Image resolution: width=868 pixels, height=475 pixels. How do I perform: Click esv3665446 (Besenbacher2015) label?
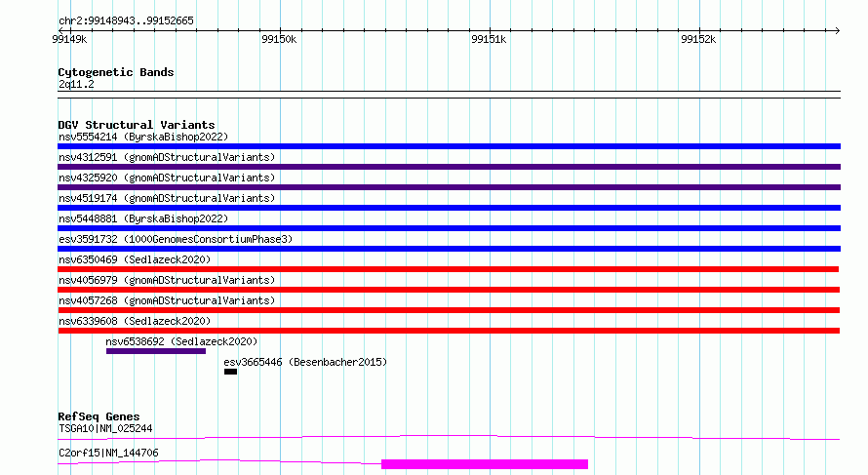[x=305, y=362]
